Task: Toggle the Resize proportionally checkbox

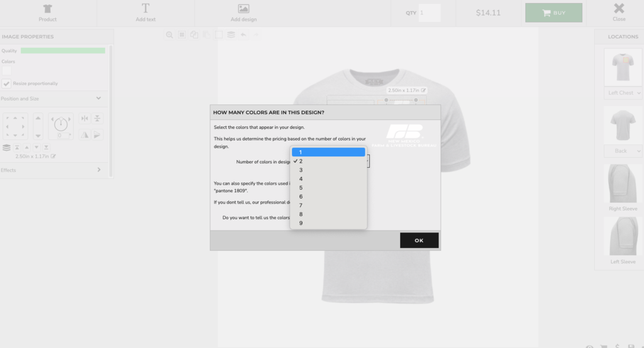Action: pyautogui.click(x=6, y=84)
